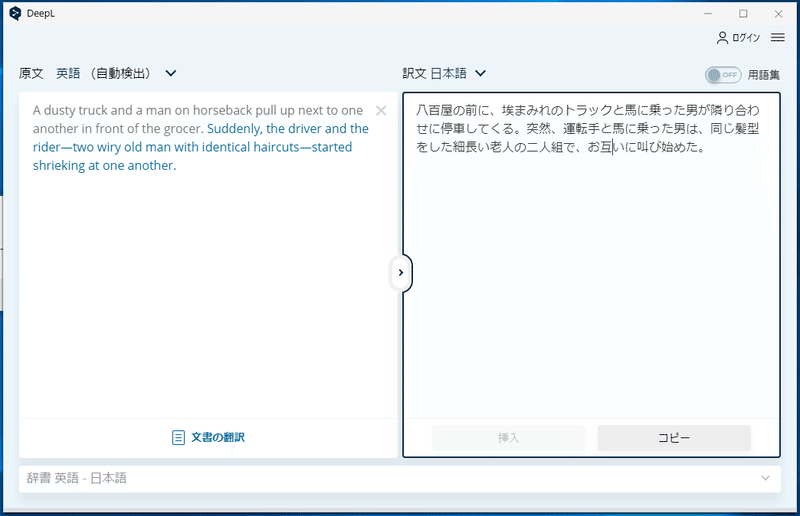Click the DeepL logo in title bar
Screen dimensions: 800x516
[x=15, y=14]
